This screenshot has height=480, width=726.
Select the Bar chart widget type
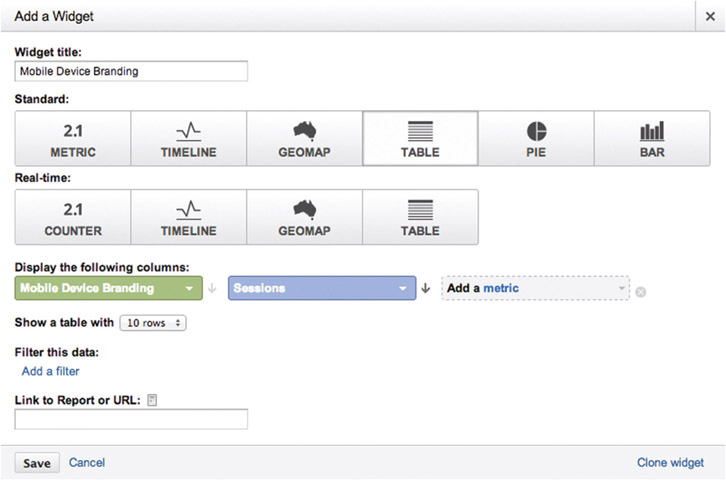point(652,138)
